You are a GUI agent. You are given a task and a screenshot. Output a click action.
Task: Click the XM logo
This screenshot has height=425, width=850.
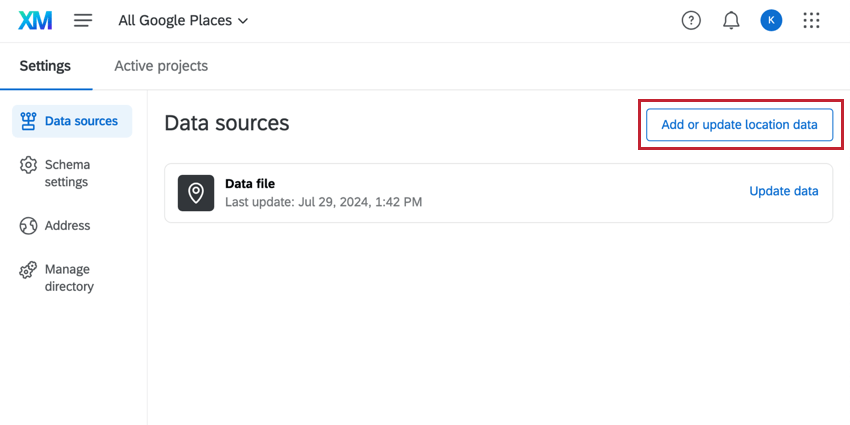coord(35,20)
